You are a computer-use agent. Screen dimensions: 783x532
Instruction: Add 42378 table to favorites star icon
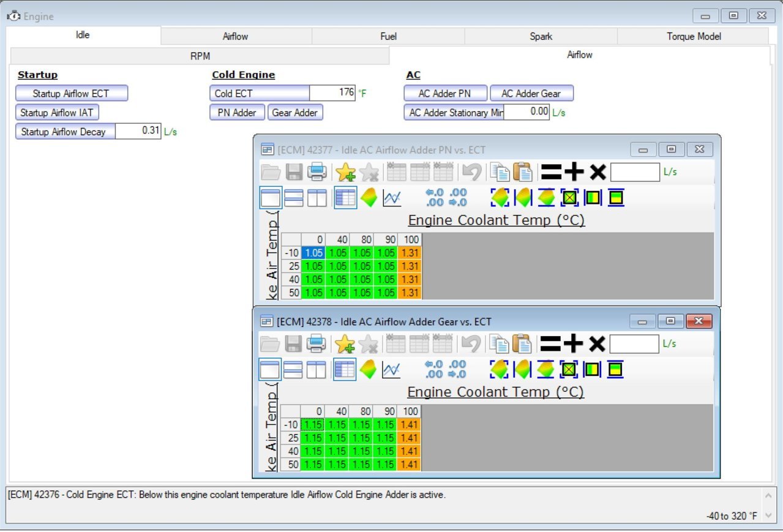tap(345, 344)
